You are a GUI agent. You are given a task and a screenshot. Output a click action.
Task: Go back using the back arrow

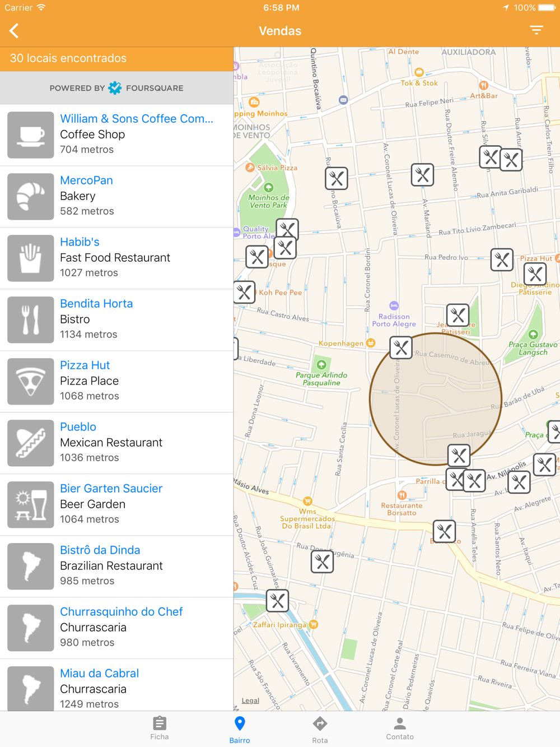click(15, 31)
